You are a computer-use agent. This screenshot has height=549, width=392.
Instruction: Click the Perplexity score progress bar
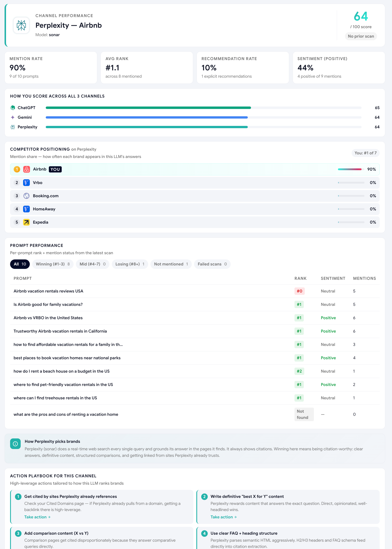coord(203,127)
